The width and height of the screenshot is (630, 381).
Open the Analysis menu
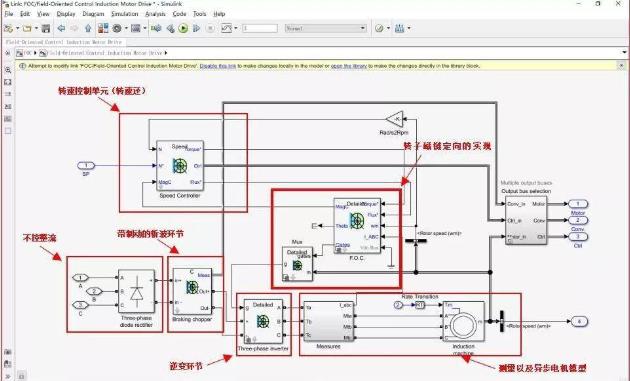tap(155, 14)
